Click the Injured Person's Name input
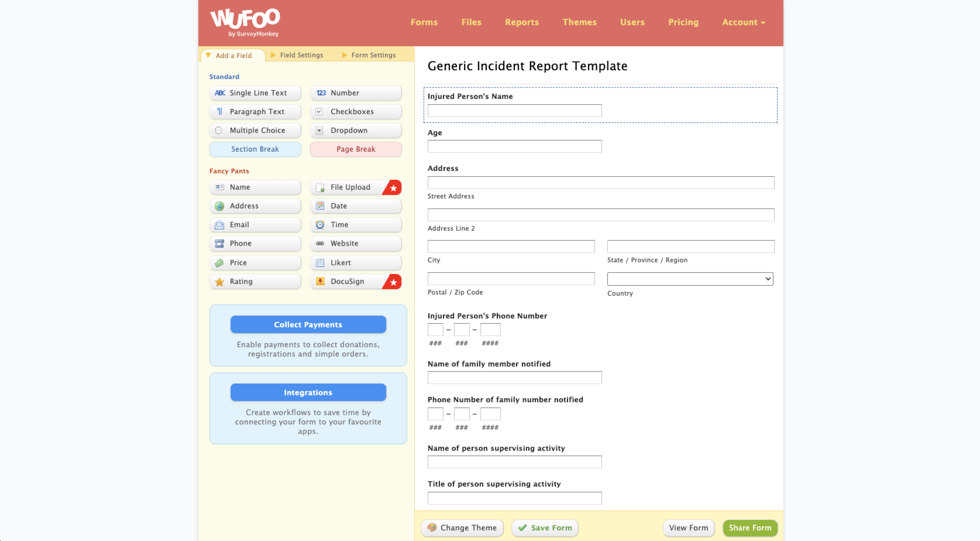Viewport: 980px width, 541px height. click(514, 111)
